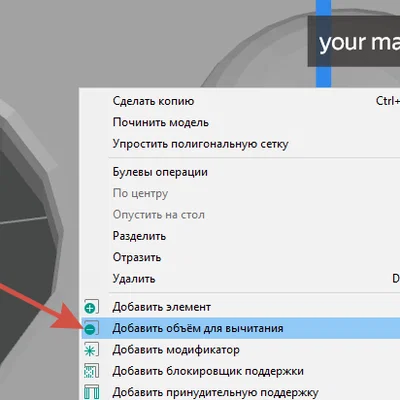This screenshot has width=400, height=400.
Task: Open Упростить полигональную сетку option
Action: pyautogui.click(x=241, y=144)
